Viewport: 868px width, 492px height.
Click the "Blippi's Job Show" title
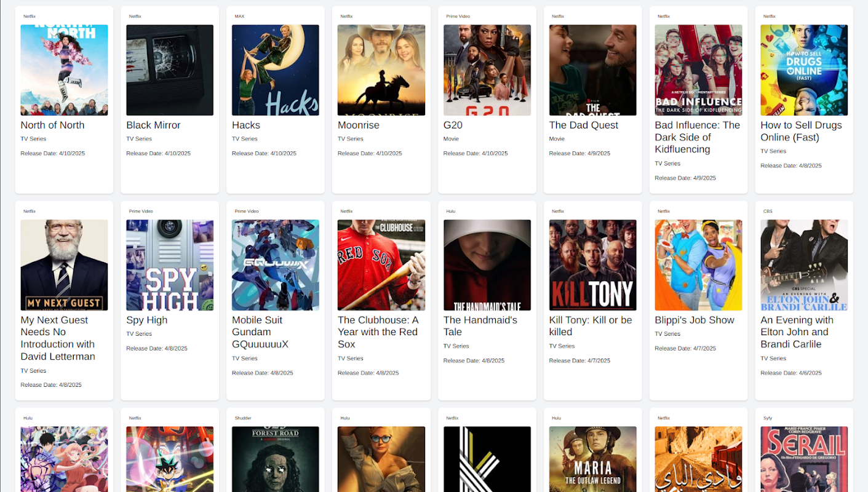695,320
